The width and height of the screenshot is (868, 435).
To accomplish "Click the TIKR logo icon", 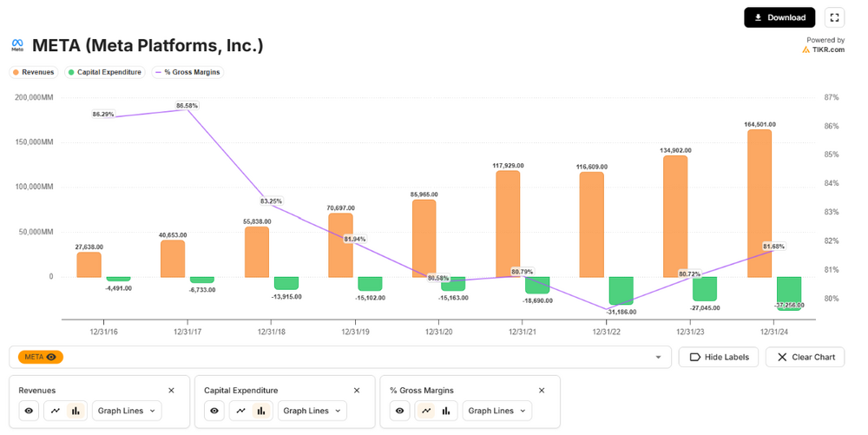I will coord(806,49).
